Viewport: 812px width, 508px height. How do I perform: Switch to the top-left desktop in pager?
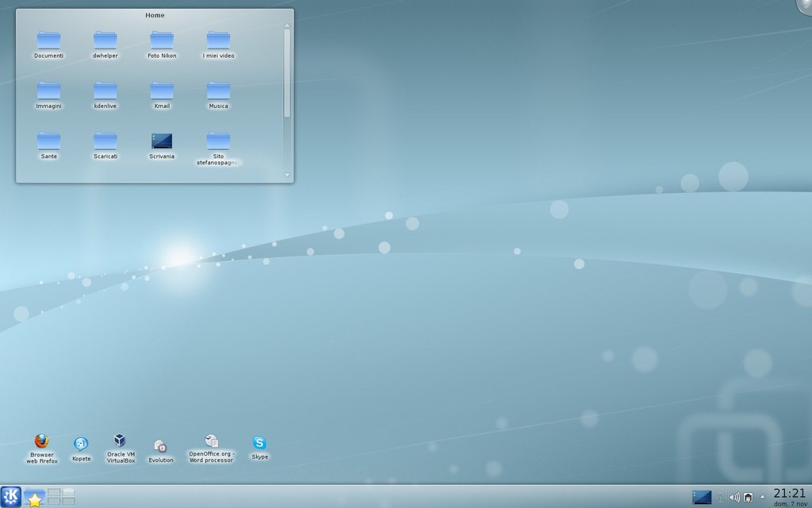54,492
